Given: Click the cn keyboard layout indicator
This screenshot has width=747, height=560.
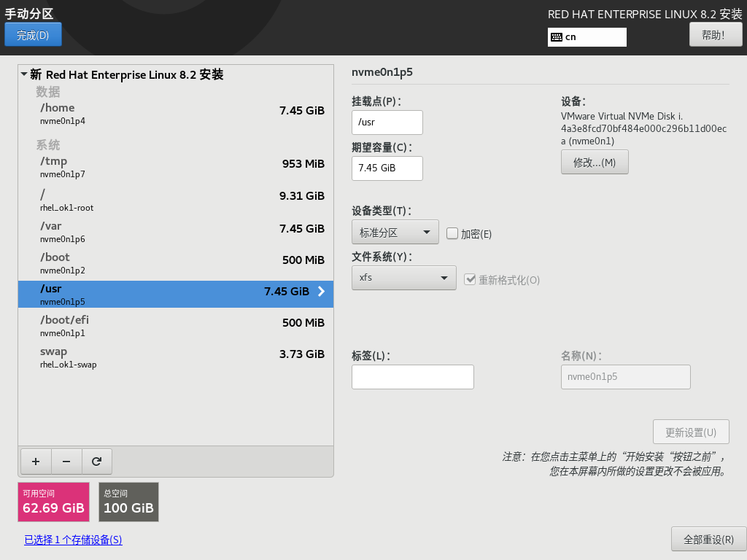Looking at the screenshot, I should 587,37.
